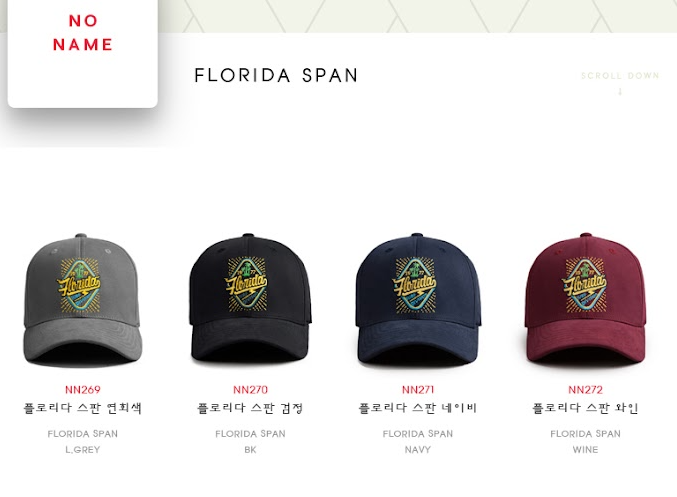Click the FLORIDA SPAN NAVY caption
The height and width of the screenshot is (497, 677).
click(418, 441)
